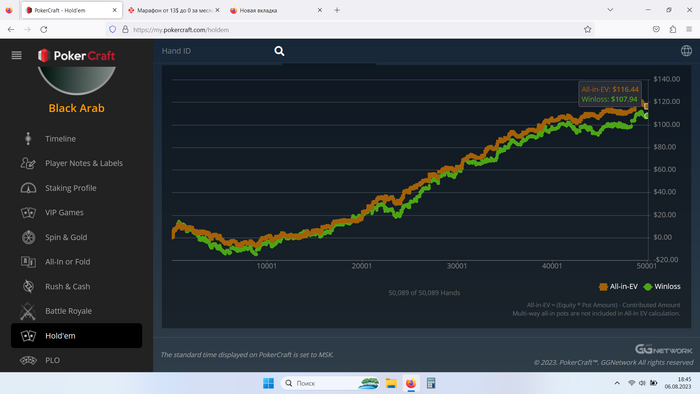Click the Timeline sidebar icon
Viewport: 700px width, 394px height.
click(x=28, y=139)
